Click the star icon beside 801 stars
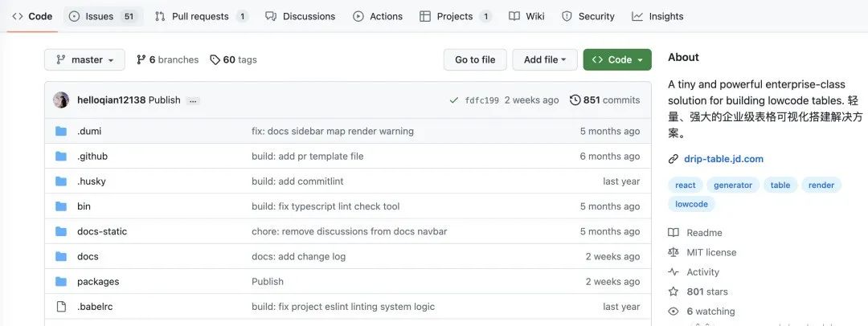 674,291
